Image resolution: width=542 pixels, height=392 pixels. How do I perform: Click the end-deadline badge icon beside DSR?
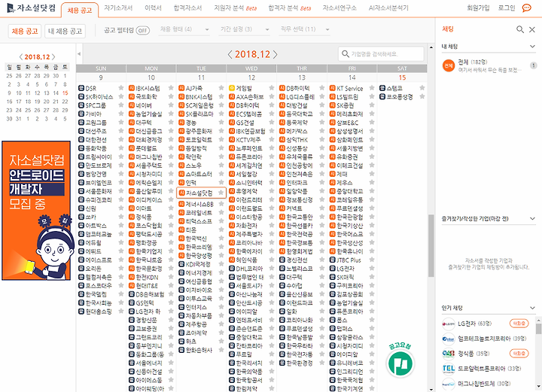[81, 89]
